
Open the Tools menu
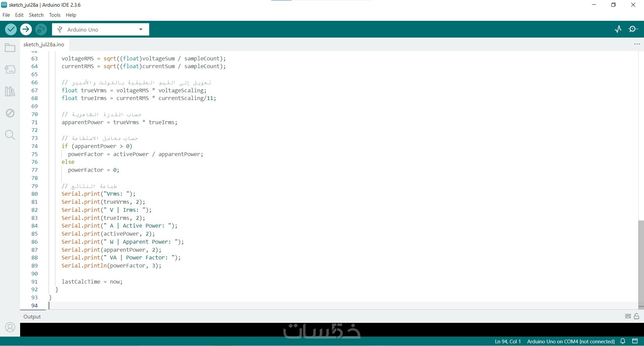(55, 15)
